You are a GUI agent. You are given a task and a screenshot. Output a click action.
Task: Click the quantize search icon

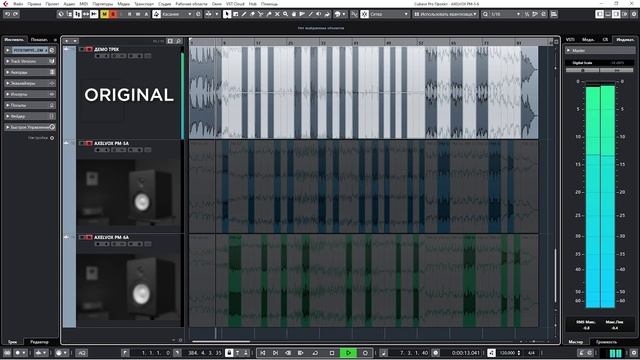coord(485,14)
